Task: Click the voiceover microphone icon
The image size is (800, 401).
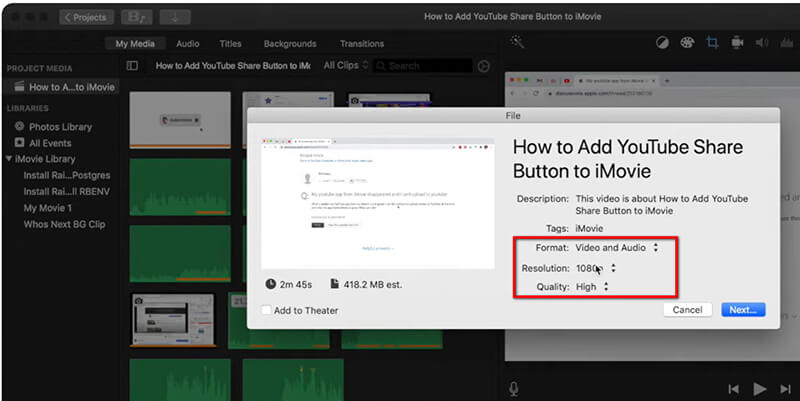Action: coord(514,389)
